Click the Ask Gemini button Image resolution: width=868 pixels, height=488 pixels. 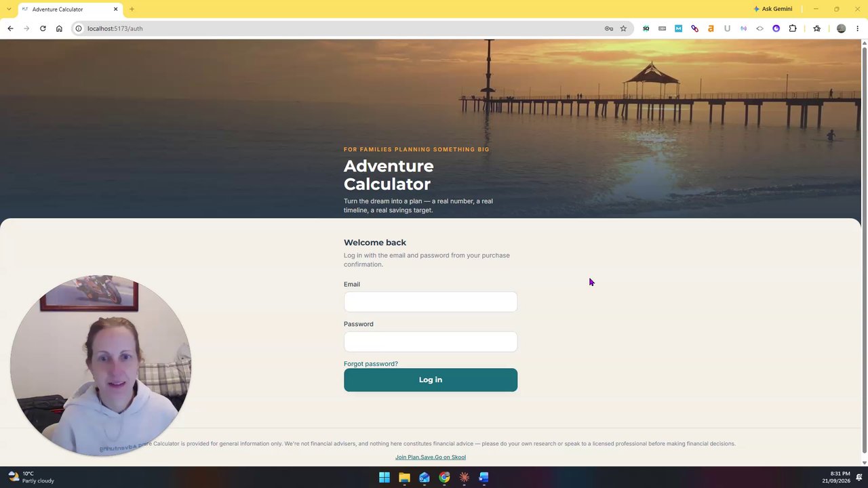pyautogui.click(x=772, y=9)
